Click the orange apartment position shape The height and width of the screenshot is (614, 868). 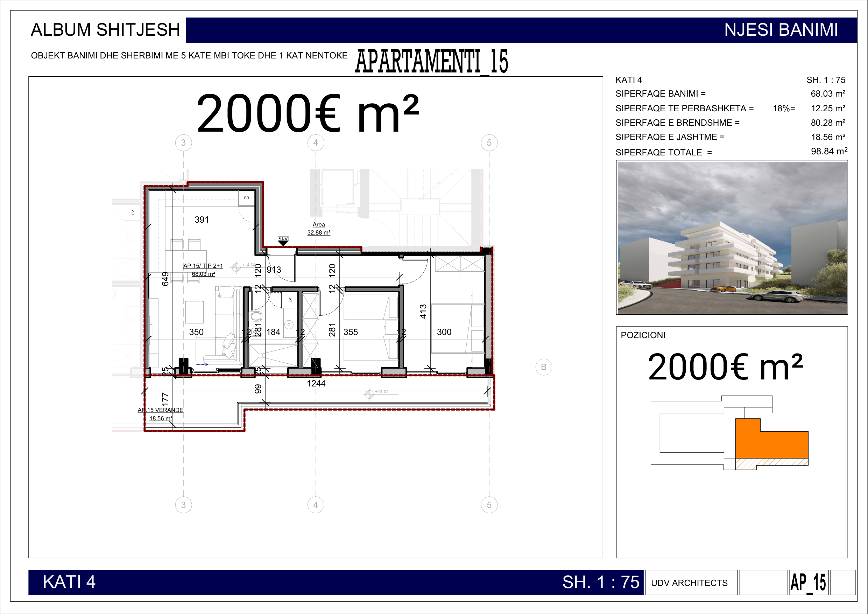(771, 445)
